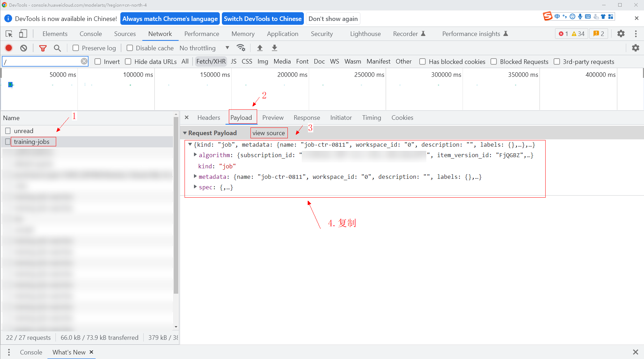Click the keyboard icon in IME toolbar
This screenshot has height=359, width=644.
click(588, 16)
